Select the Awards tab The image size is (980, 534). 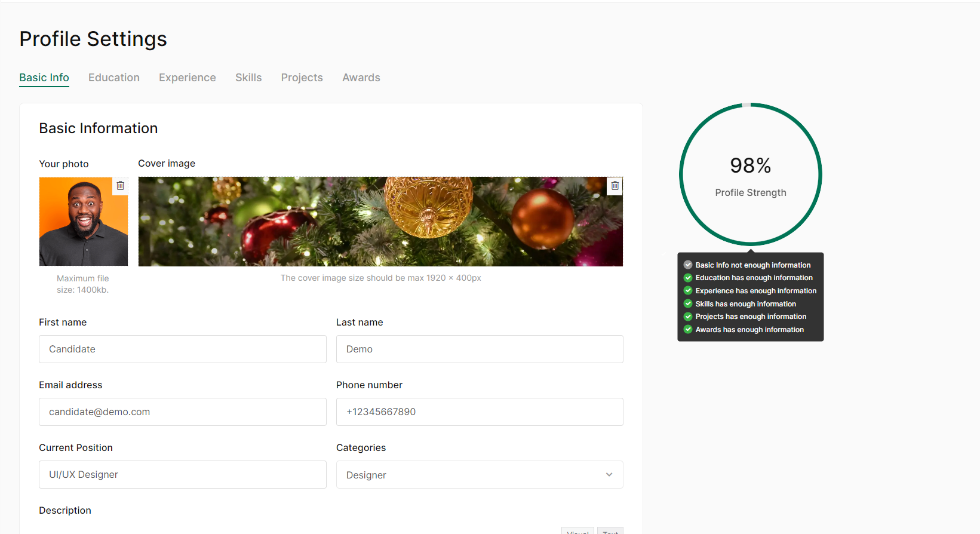pyautogui.click(x=361, y=78)
